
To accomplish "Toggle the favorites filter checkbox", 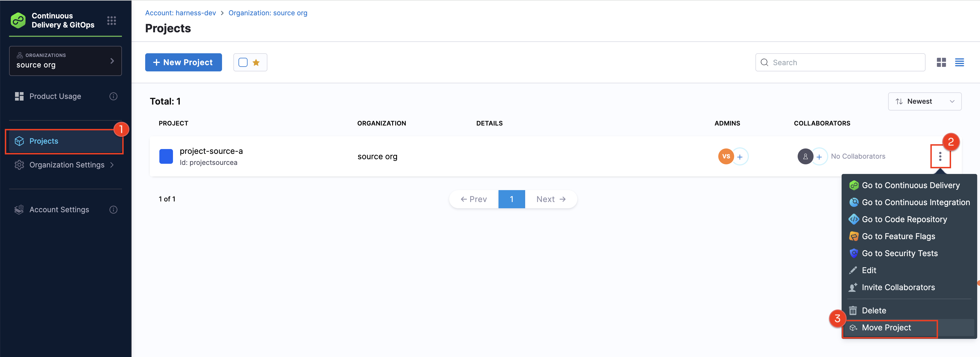I will (x=243, y=62).
